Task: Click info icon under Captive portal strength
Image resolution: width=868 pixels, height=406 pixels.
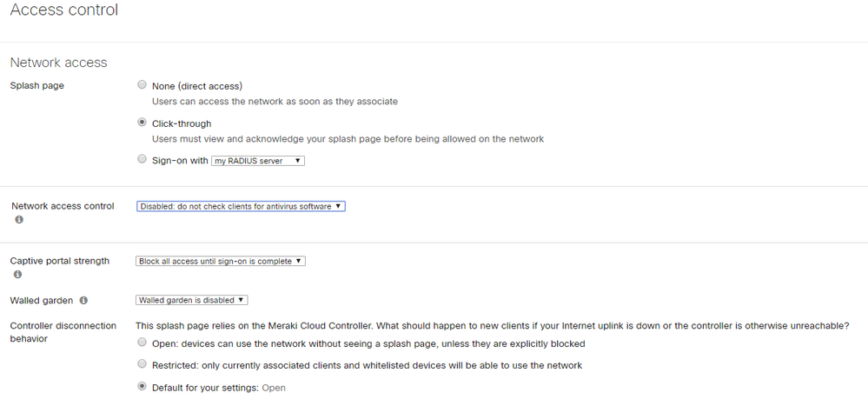Action: click(18, 275)
